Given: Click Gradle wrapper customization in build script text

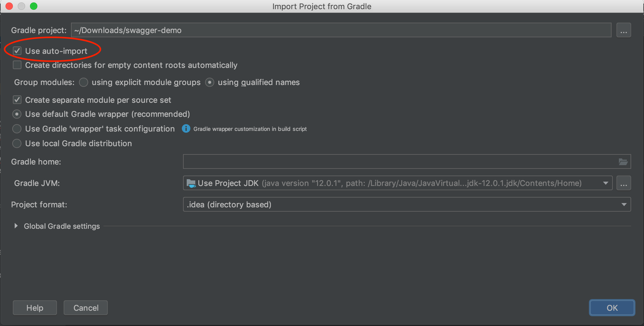Looking at the screenshot, I should pyautogui.click(x=250, y=129).
